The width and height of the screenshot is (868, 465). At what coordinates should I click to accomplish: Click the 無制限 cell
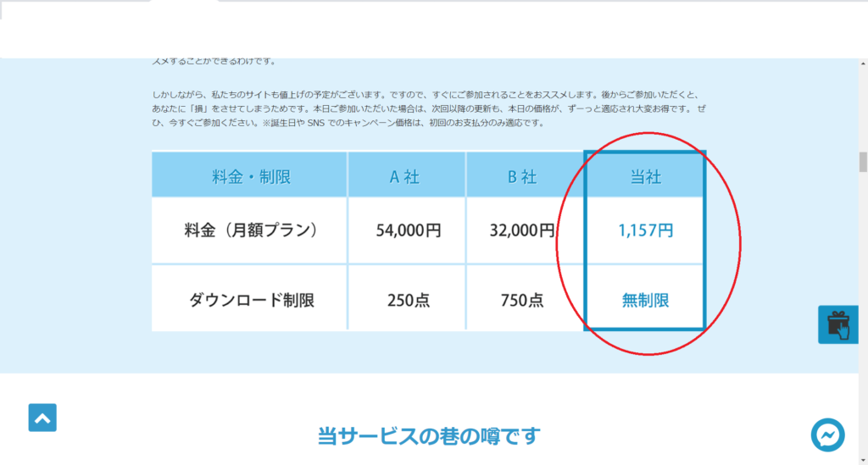click(x=645, y=297)
